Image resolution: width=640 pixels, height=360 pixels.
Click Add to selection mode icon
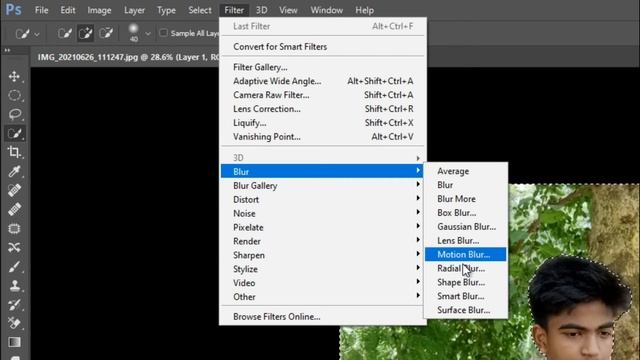pos(85,33)
